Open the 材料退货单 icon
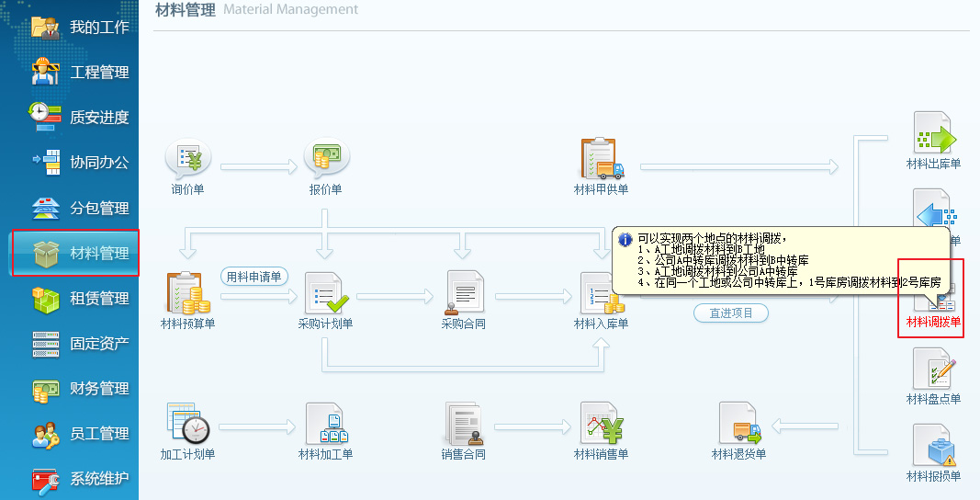This screenshot has height=500, width=980. 739,423
